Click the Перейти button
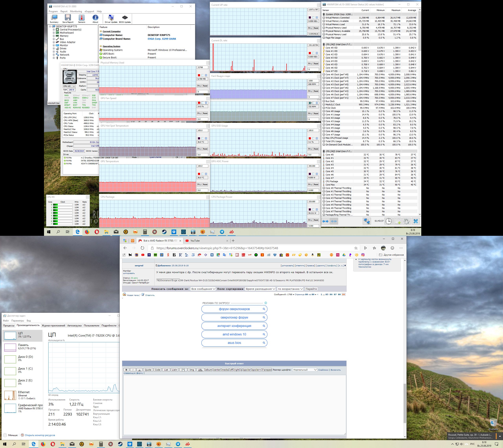 click(311, 289)
